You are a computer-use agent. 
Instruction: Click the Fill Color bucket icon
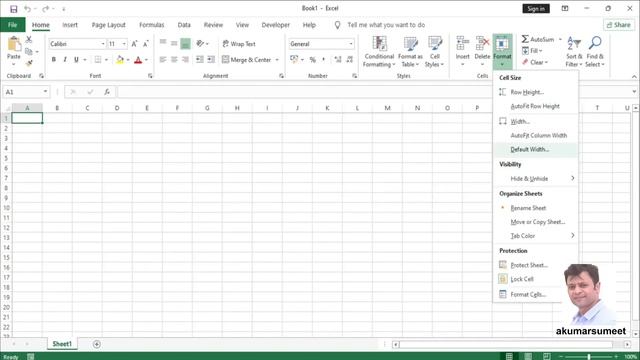[x=120, y=60]
